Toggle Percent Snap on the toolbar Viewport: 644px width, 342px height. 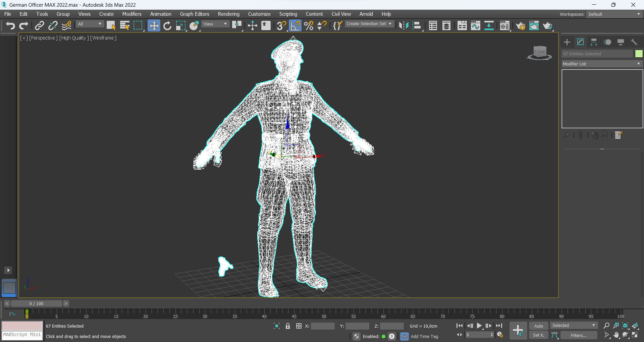pos(309,26)
